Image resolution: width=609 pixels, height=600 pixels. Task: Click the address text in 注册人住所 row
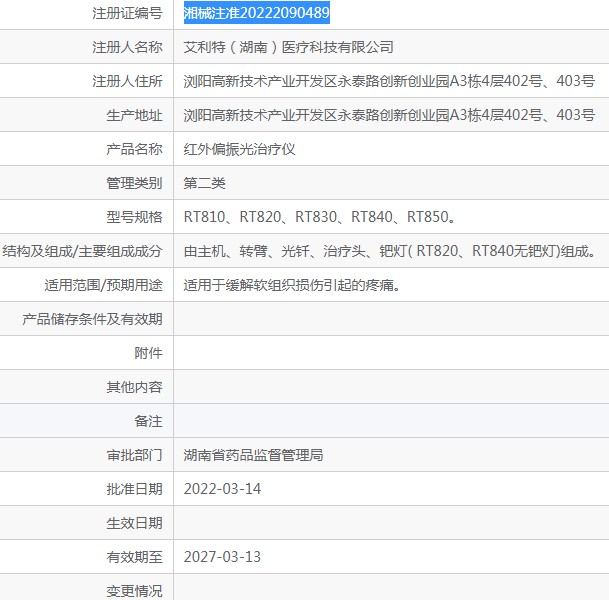[389, 81]
